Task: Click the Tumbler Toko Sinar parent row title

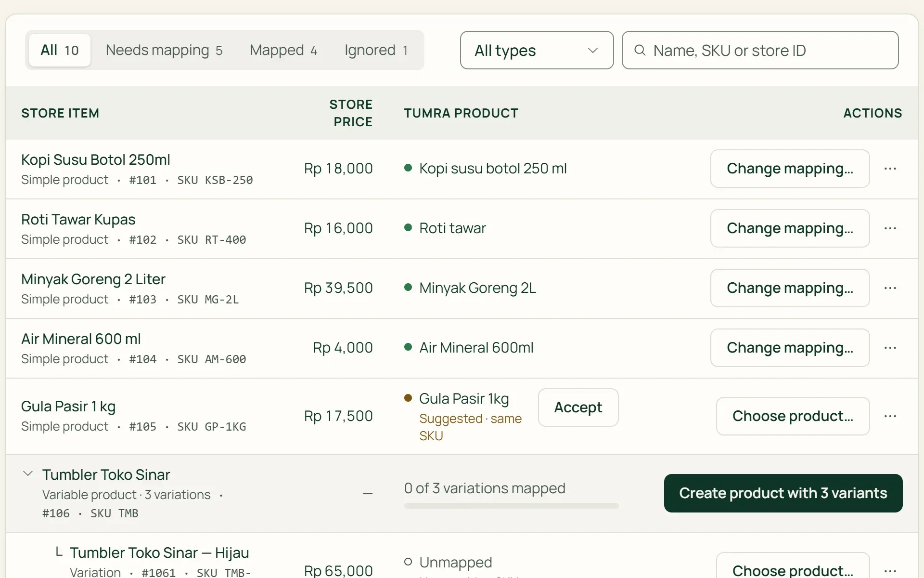Action: (x=106, y=475)
